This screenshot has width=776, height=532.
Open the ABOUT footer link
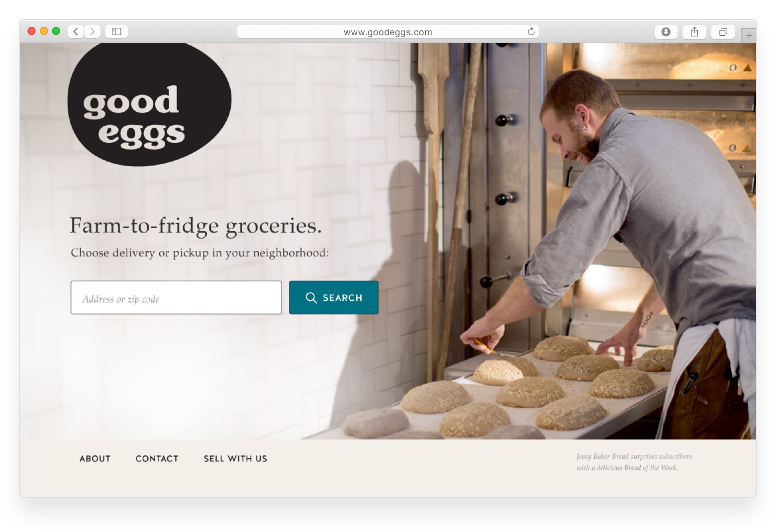[95, 458]
